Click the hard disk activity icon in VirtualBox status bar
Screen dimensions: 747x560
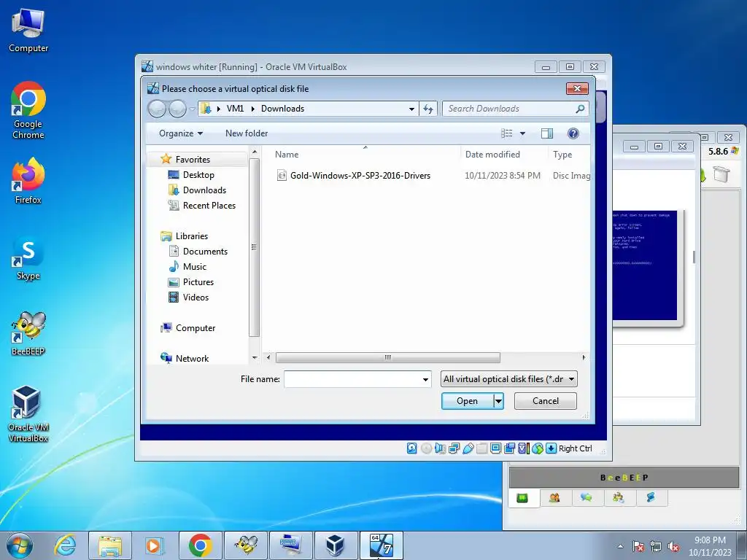click(x=412, y=448)
